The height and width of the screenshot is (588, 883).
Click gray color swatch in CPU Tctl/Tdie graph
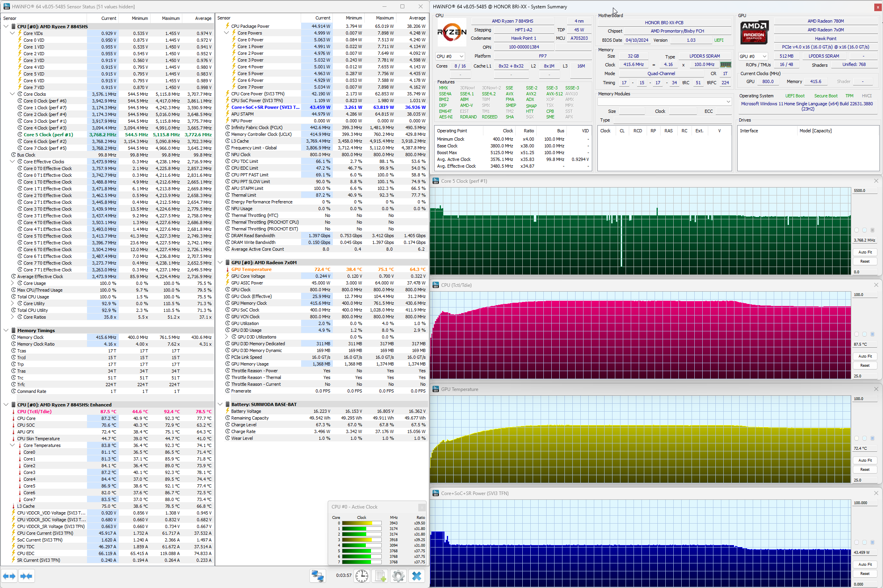[872, 334]
